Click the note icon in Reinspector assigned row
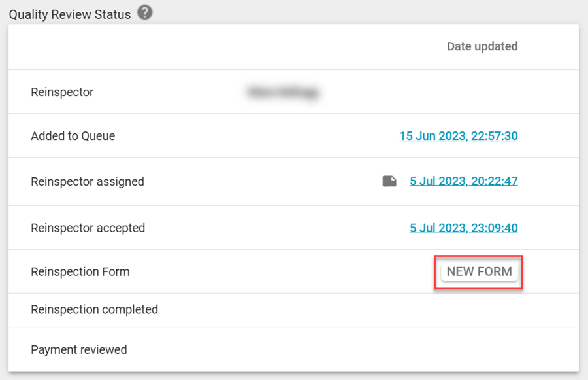Image resolution: width=588 pixels, height=380 pixels. coord(389,181)
